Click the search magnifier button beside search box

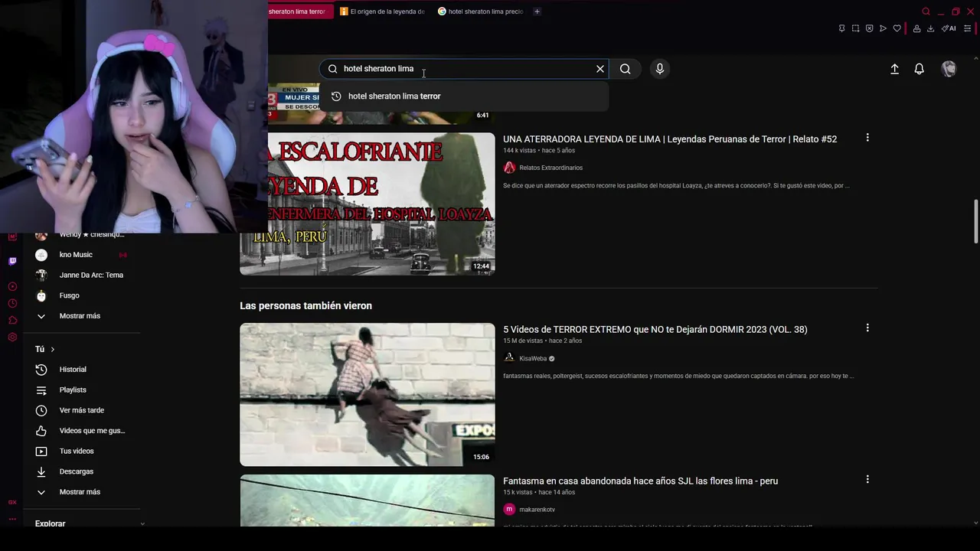point(626,69)
